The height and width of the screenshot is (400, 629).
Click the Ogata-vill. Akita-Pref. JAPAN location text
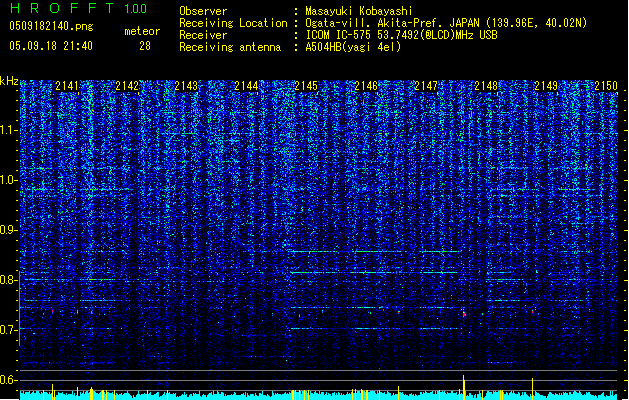pos(446,23)
